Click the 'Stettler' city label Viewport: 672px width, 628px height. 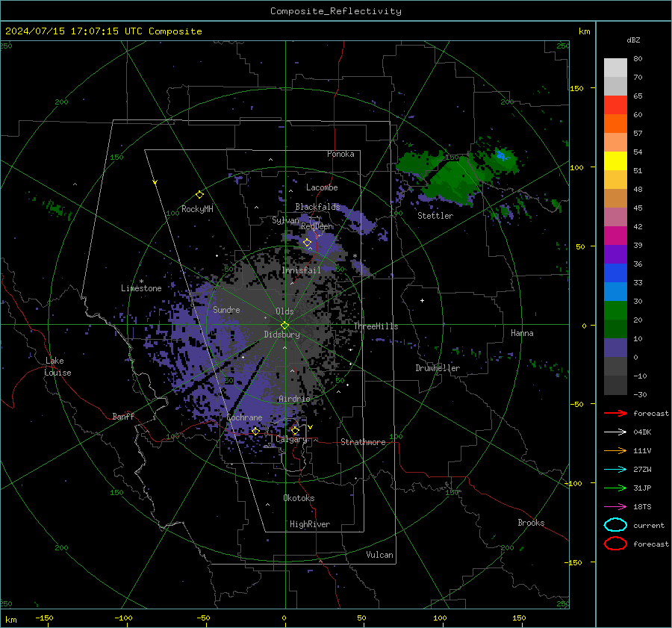pyautogui.click(x=435, y=216)
